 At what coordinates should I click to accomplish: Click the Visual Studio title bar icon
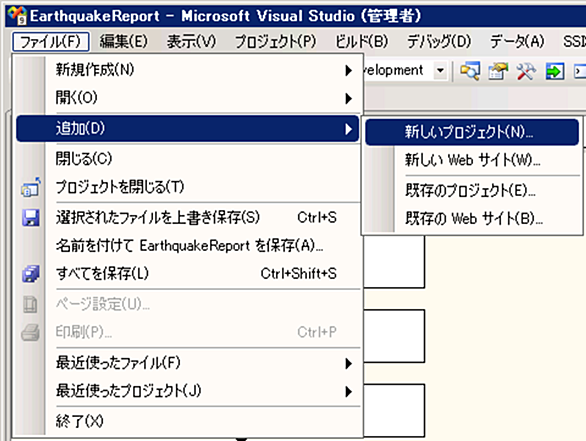point(17,15)
